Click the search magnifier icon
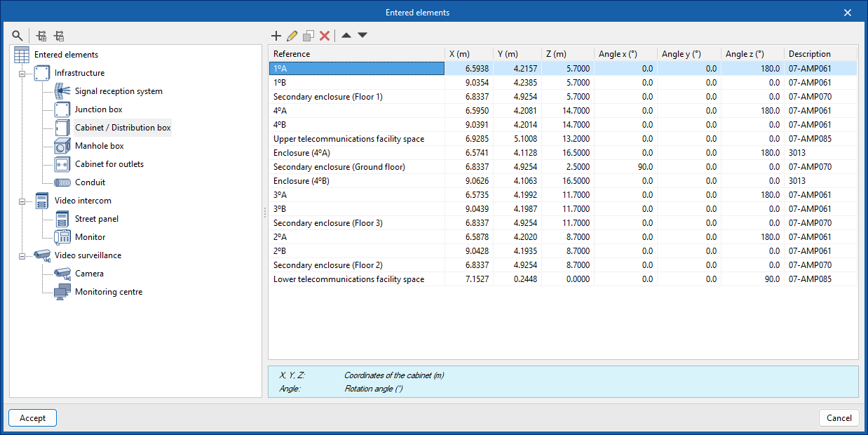The height and width of the screenshot is (435, 868). (x=18, y=36)
